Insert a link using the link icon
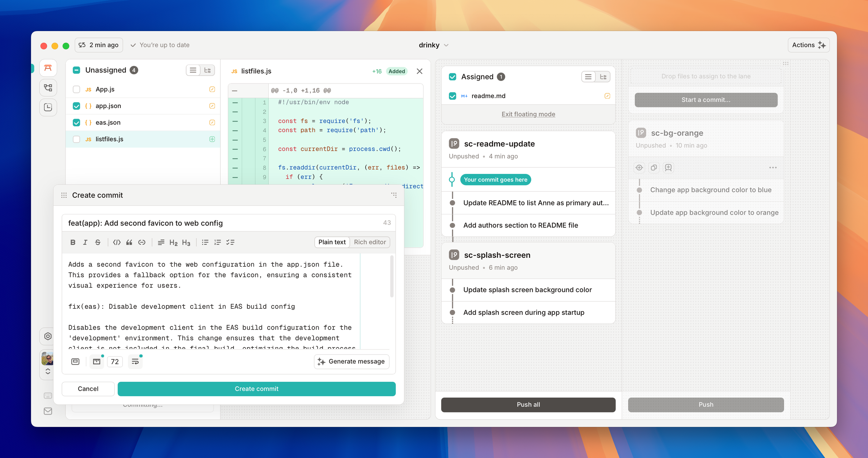Viewport: 868px width, 458px height. [x=142, y=242]
